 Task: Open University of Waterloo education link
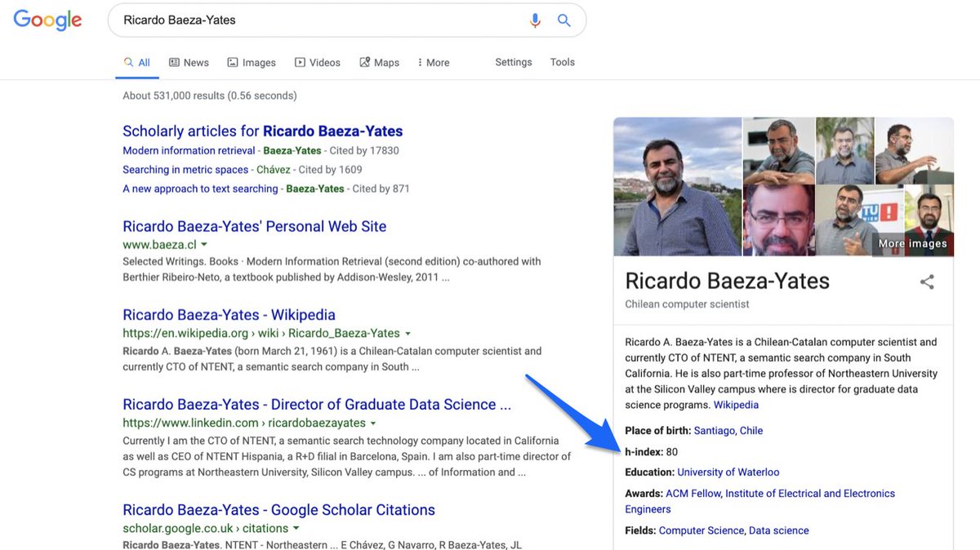tap(728, 472)
